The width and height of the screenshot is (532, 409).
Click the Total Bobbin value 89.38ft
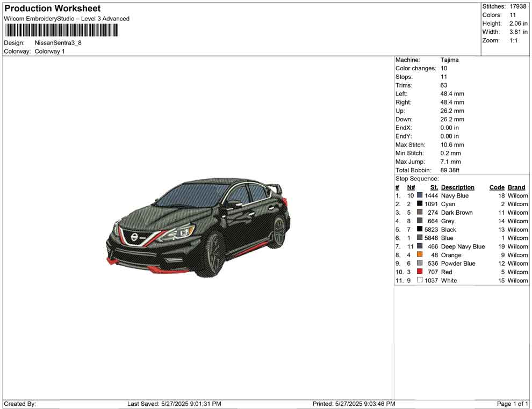coord(450,170)
